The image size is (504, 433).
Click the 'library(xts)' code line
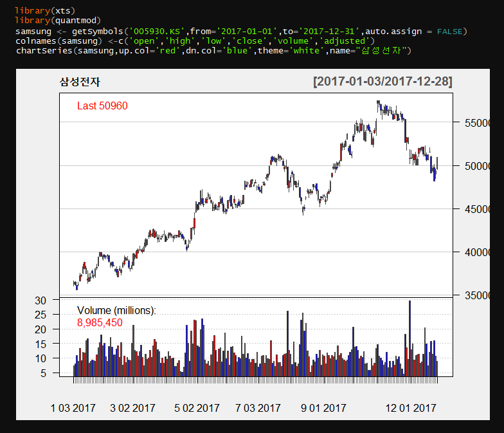click(45, 10)
